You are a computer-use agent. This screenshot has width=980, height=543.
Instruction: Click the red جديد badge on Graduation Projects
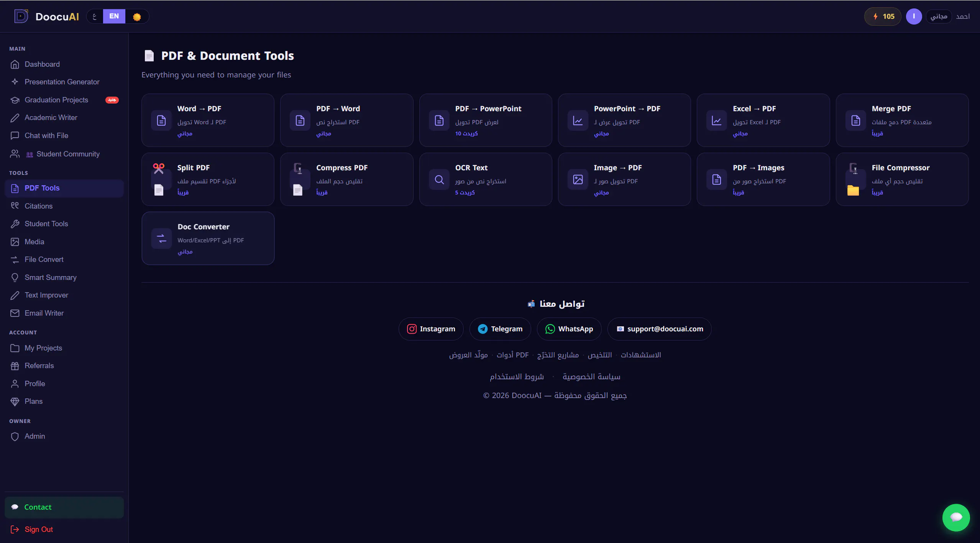pyautogui.click(x=112, y=100)
